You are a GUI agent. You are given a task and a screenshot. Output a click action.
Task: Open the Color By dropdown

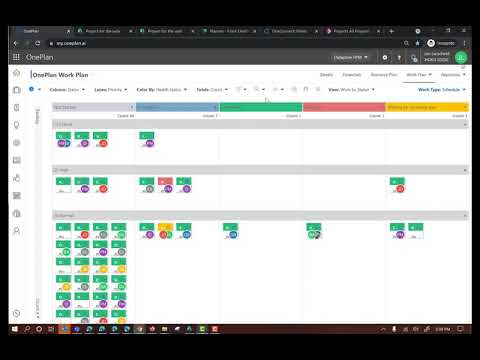pyautogui.click(x=162, y=90)
